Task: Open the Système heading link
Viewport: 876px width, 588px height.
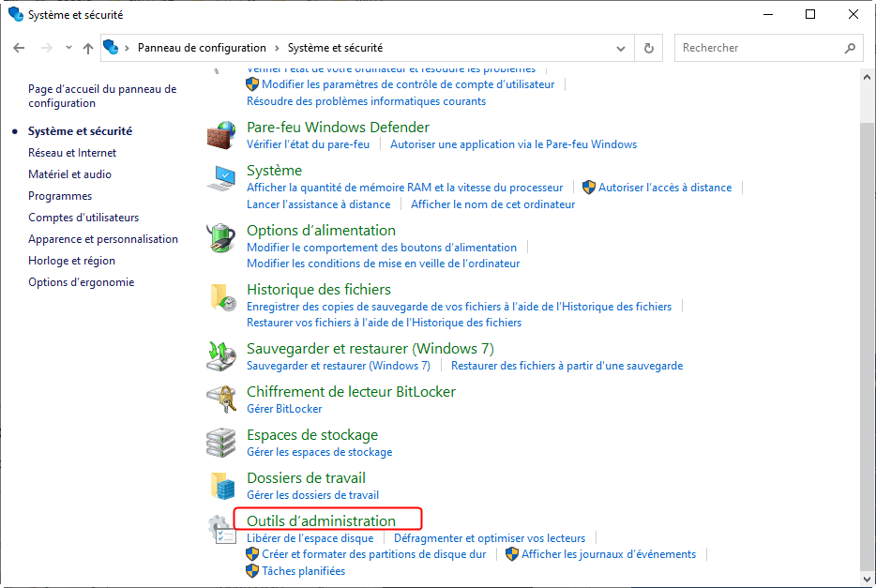Action: (274, 171)
